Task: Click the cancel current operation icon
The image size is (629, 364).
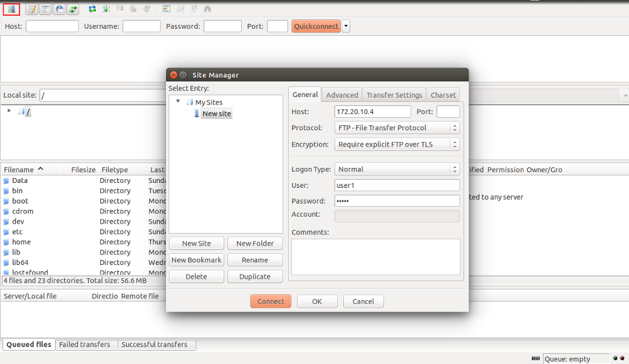Action: tap(120, 9)
